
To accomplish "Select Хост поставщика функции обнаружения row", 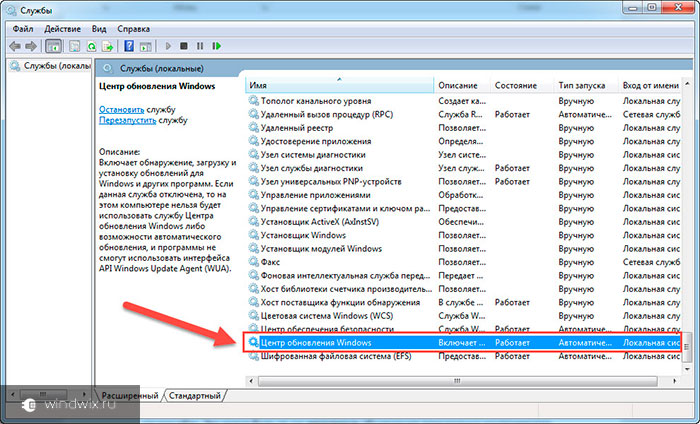I will click(464, 302).
